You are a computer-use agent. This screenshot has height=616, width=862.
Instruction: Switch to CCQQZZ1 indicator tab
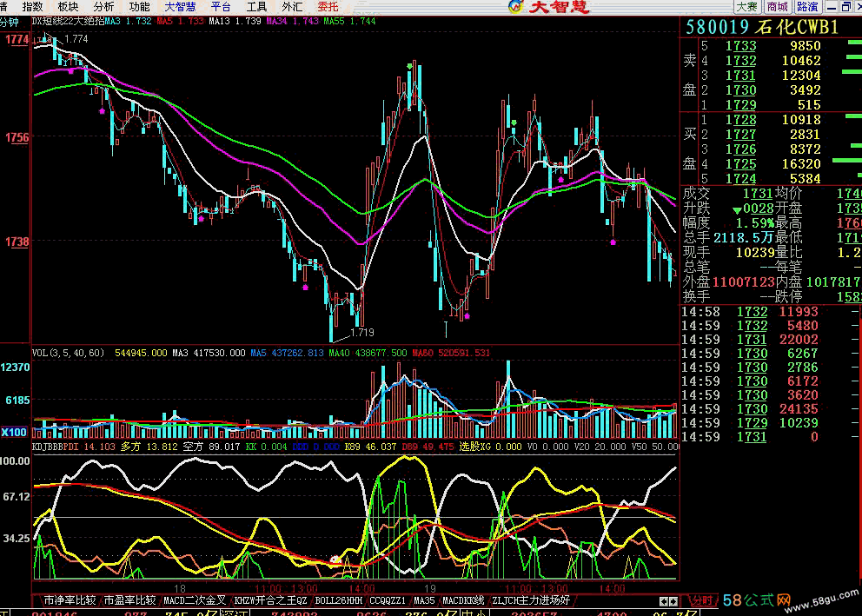coord(388,600)
